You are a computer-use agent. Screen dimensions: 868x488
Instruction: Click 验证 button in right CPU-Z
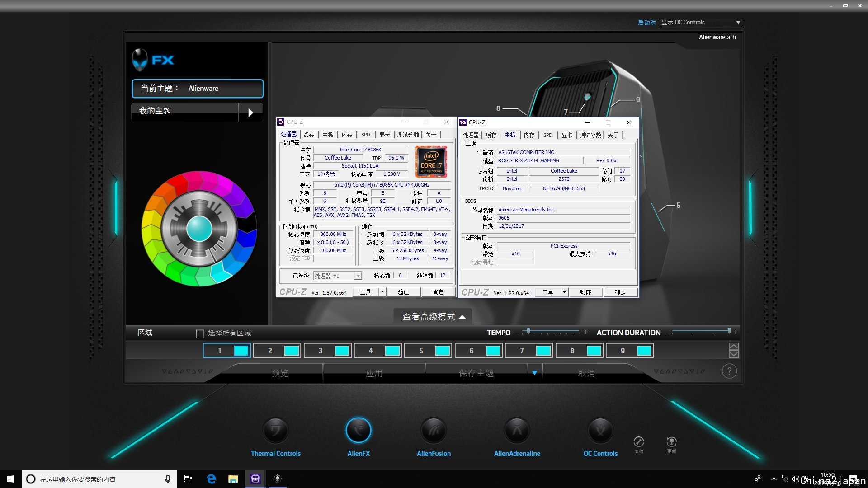click(x=585, y=292)
